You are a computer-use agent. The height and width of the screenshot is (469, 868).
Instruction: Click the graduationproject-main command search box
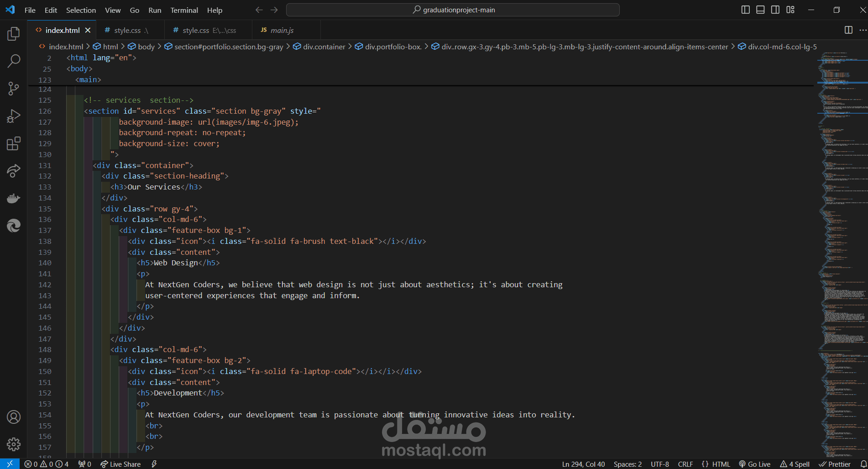(453, 10)
